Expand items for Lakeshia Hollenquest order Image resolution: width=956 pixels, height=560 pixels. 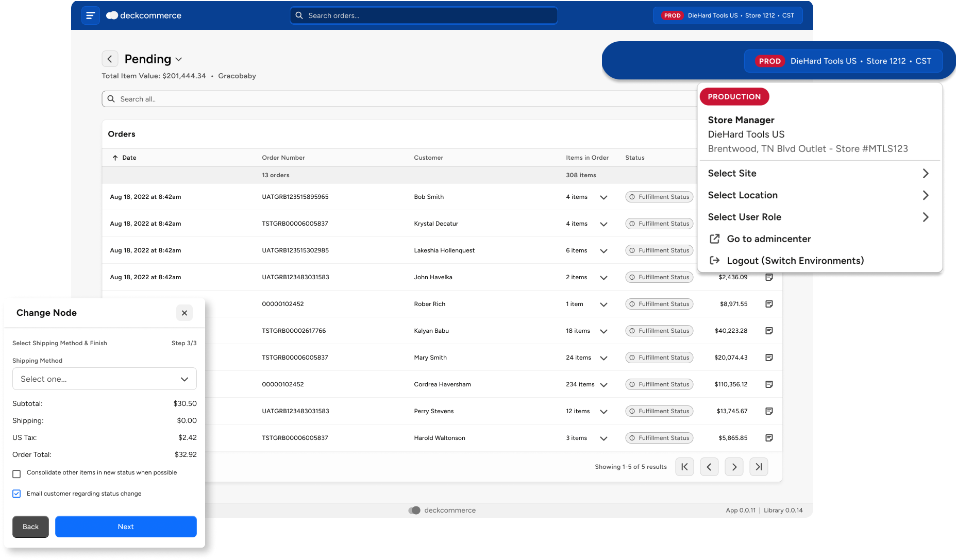coord(603,251)
